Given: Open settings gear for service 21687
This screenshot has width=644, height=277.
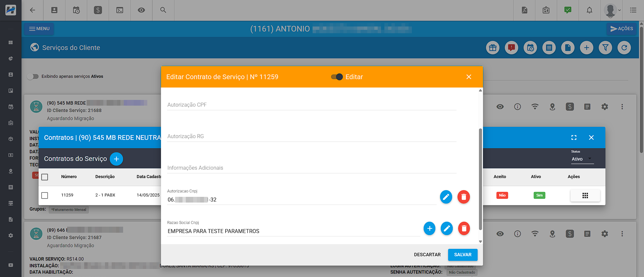Looking at the screenshot, I should click(605, 234).
